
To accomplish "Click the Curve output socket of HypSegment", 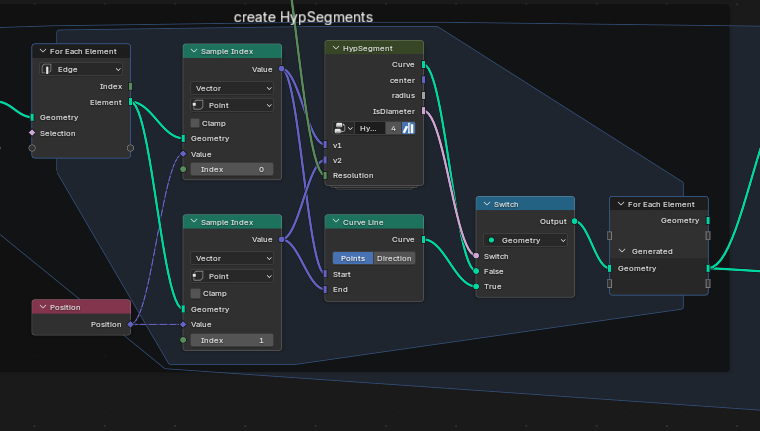I will 424,64.
